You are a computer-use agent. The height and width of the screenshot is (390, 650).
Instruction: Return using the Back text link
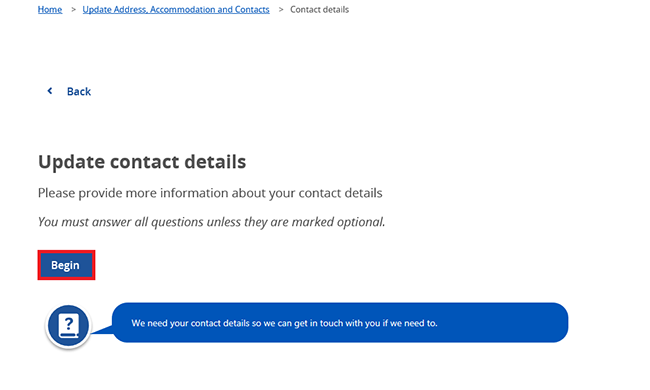tap(79, 91)
